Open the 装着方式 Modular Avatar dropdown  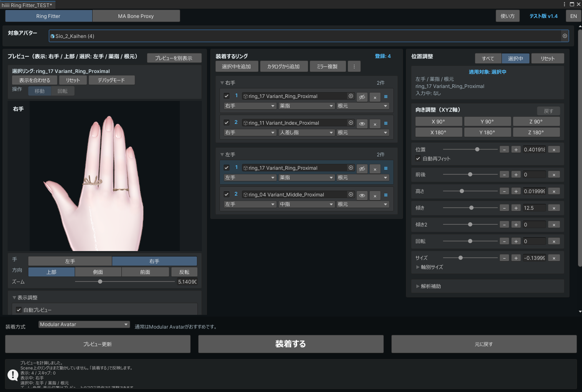pos(84,324)
